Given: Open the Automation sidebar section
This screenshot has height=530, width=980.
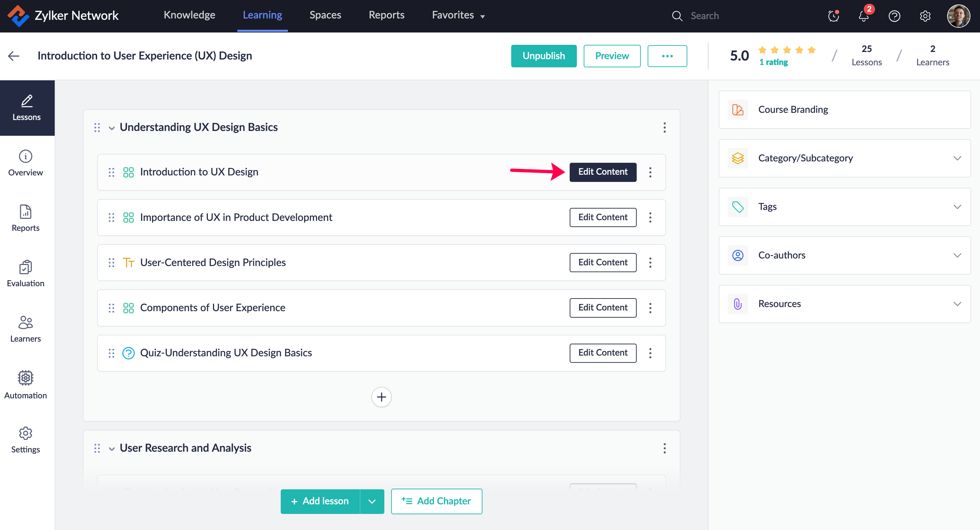Looking at the screenshot, I should [26, 385].
